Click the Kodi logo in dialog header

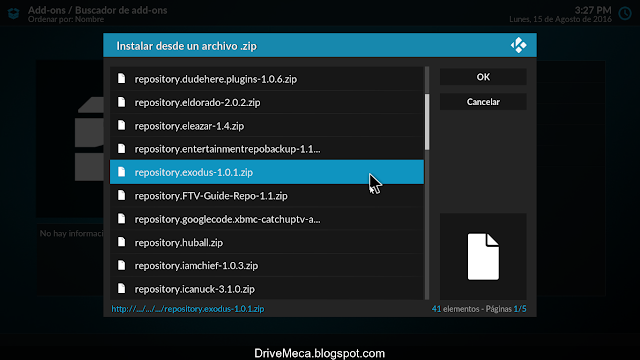click(518, 45)
